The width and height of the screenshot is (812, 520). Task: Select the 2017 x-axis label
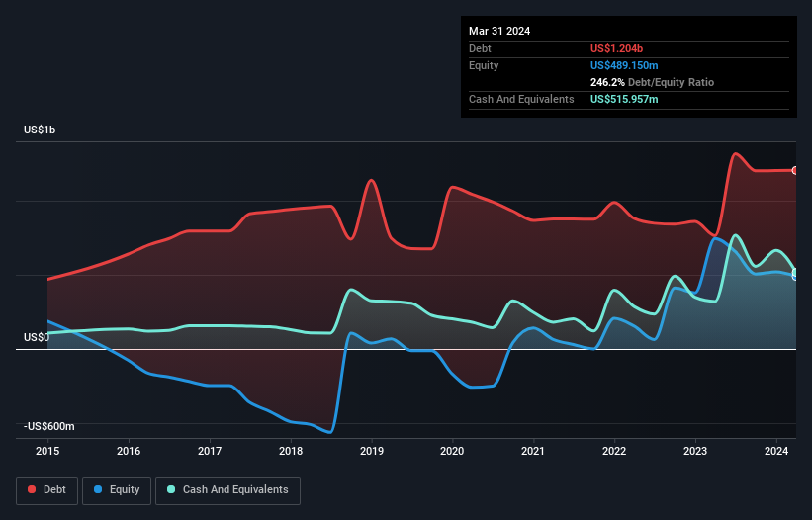click(210, 451)
